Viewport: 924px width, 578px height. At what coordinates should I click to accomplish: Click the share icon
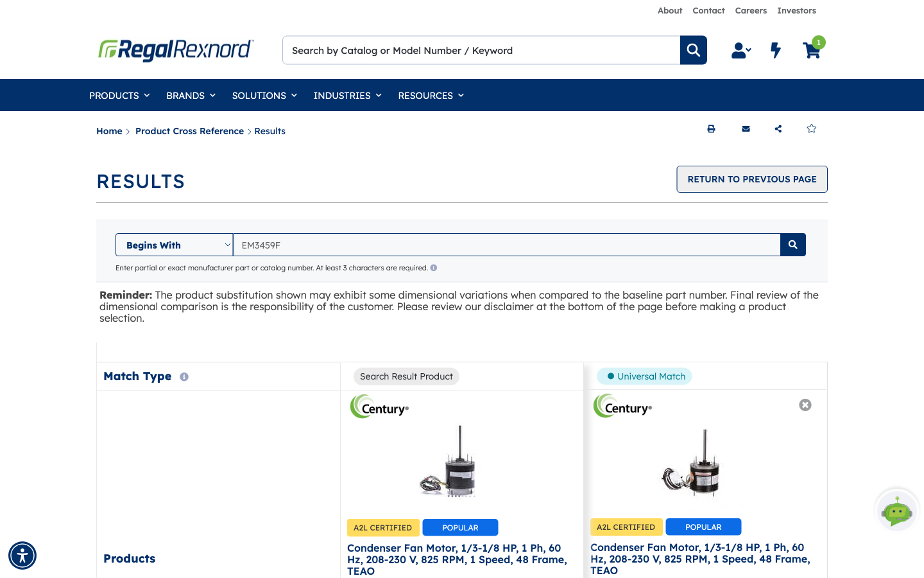(x=778, y=128)
